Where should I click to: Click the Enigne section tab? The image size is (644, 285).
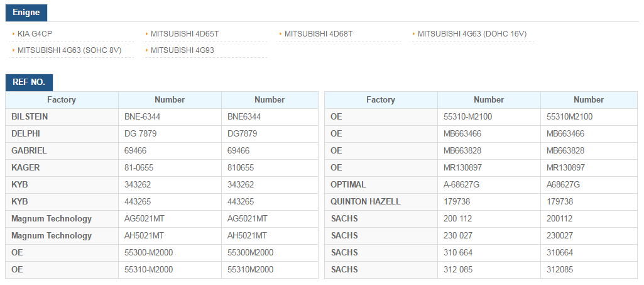26,13
